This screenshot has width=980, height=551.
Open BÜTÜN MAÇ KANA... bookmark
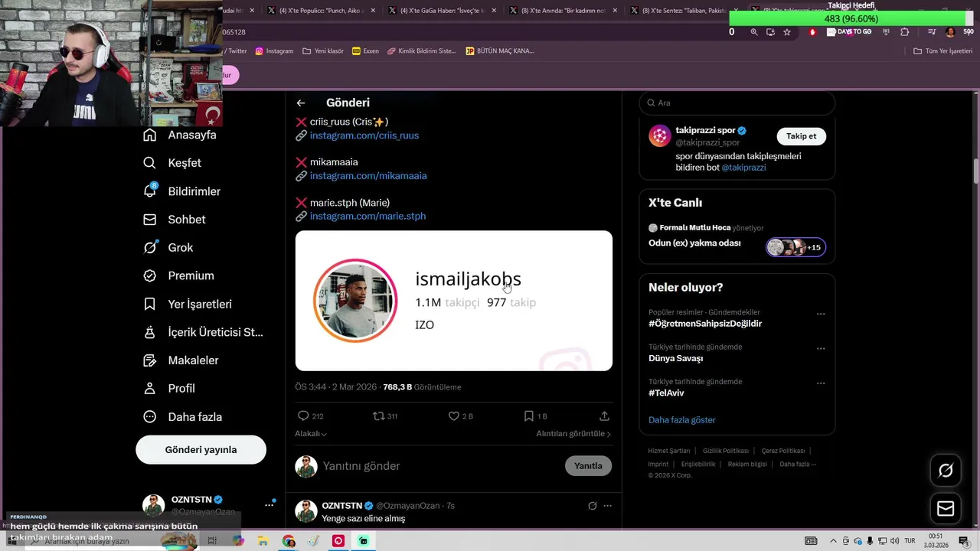[x=499, y=51]
